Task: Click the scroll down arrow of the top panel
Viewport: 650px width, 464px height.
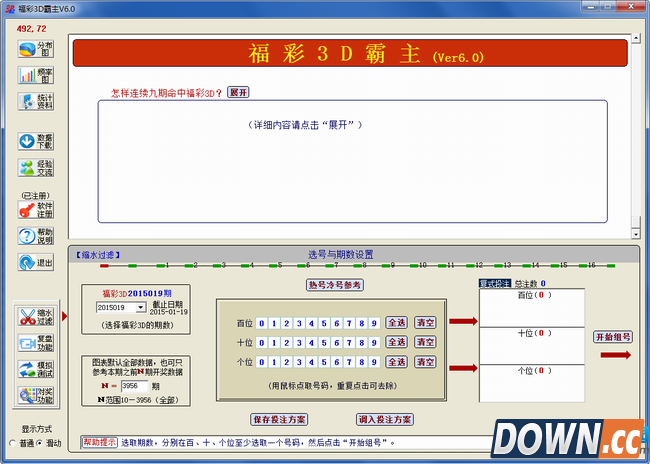Action: [x=636, y=234]
